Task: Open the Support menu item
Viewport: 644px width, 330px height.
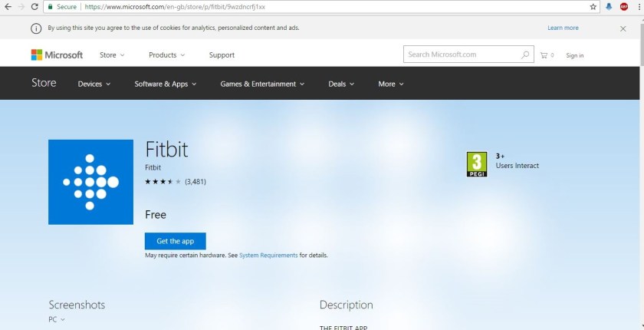Action: coord(222,55)
